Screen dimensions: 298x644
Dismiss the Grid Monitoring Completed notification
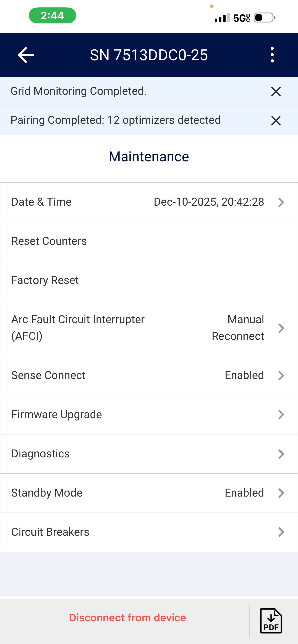[x=276, y=92]
